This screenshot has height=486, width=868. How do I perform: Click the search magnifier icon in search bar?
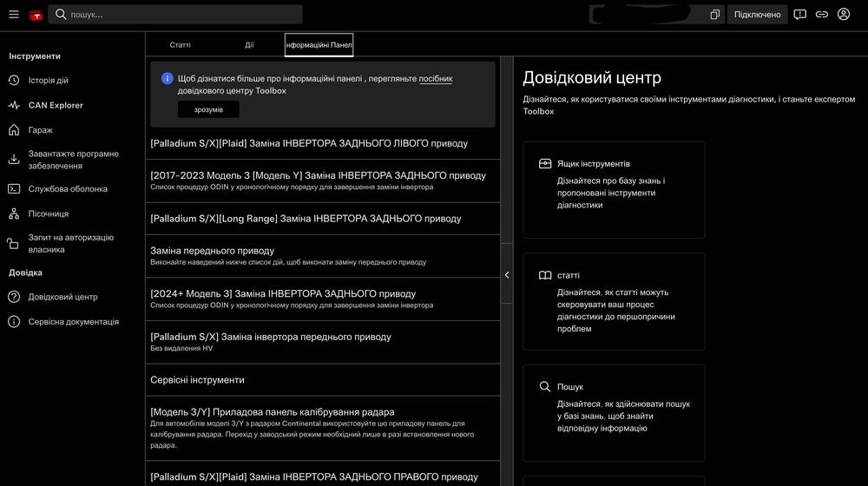[x=61, y=15]
